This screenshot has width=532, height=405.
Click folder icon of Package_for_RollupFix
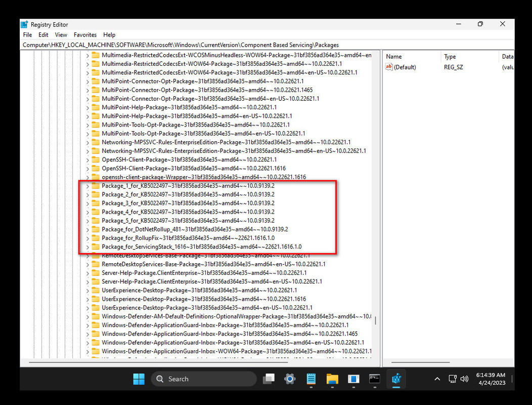96,238
